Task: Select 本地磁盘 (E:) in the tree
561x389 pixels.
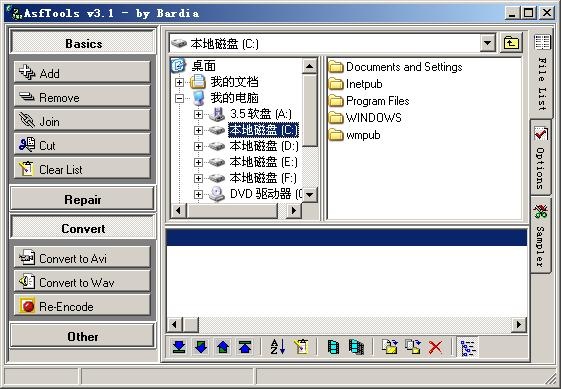Action: tap(263, 162)
